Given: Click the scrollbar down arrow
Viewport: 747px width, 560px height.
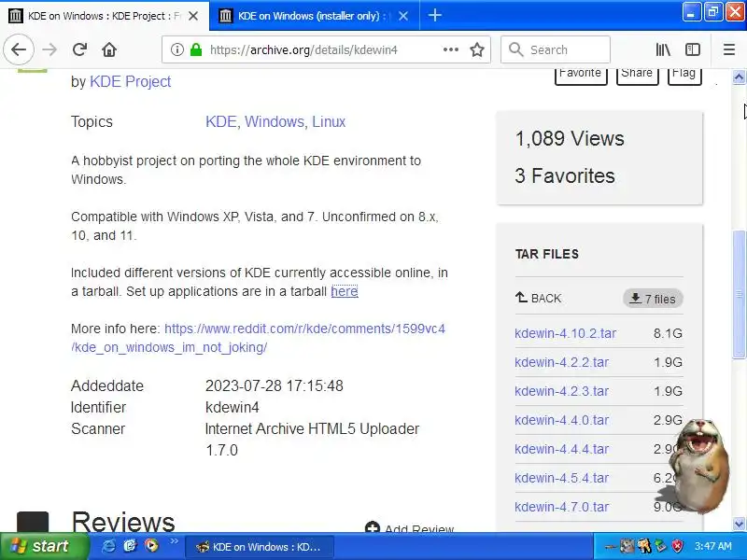Looking at the screenshot, I should point(739,524).
